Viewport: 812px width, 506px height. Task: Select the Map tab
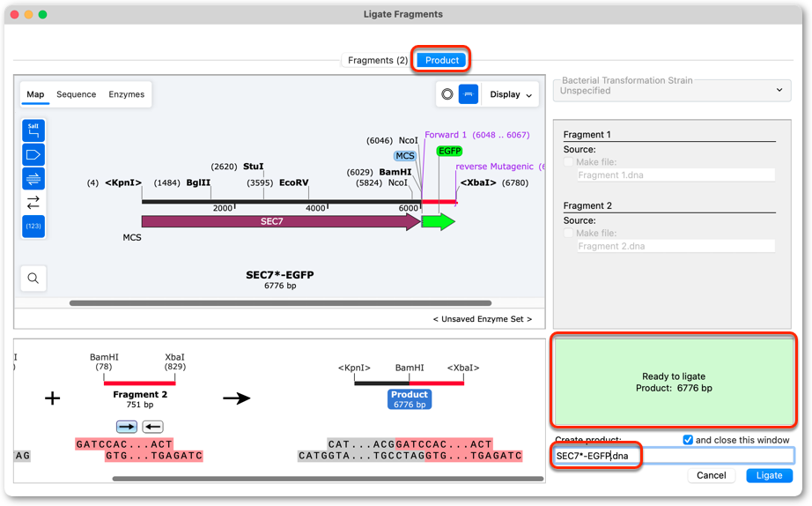pyautogui.click(x=35, y=94)
